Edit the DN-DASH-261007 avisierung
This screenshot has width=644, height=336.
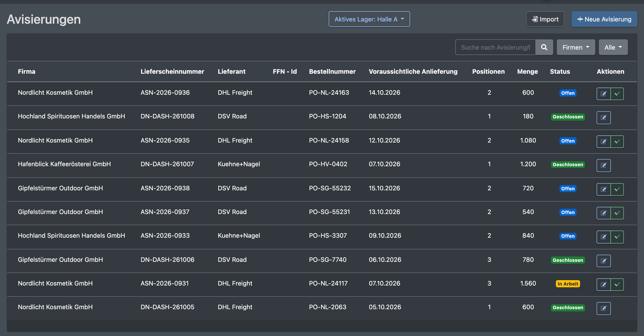click(x=604, y=165)
